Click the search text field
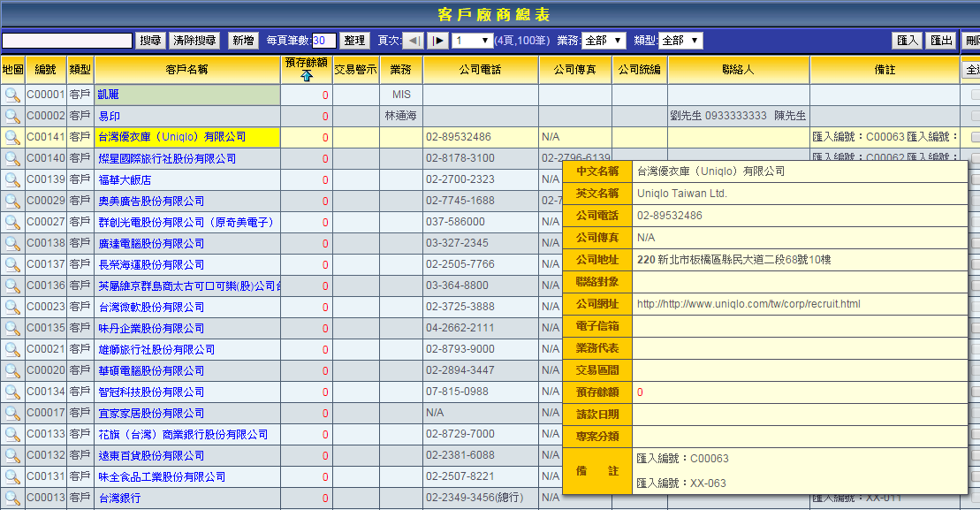980x510 pixels. click(67, 41)
